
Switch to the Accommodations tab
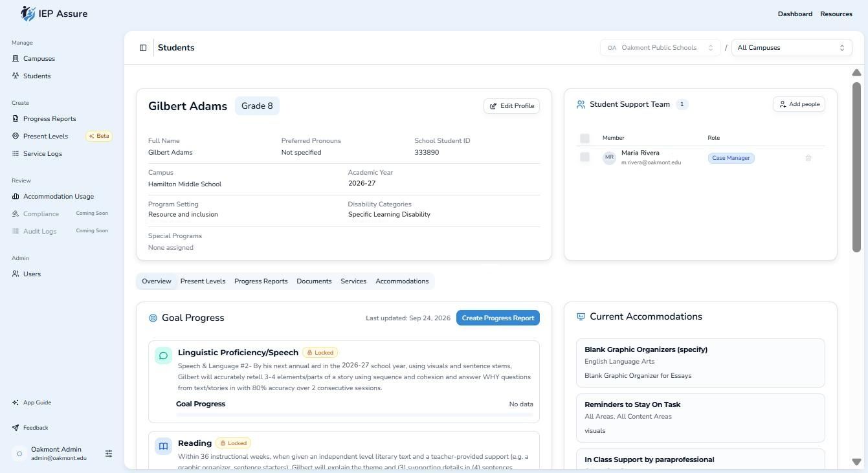402,281
